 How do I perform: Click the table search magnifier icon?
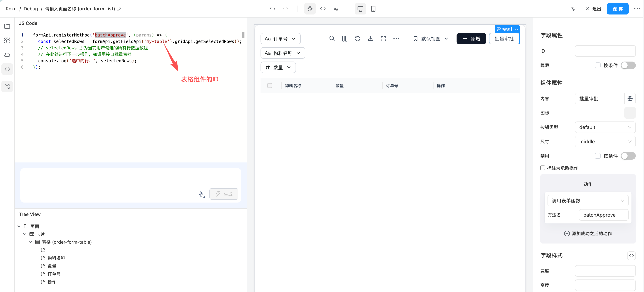click(332, 39)
